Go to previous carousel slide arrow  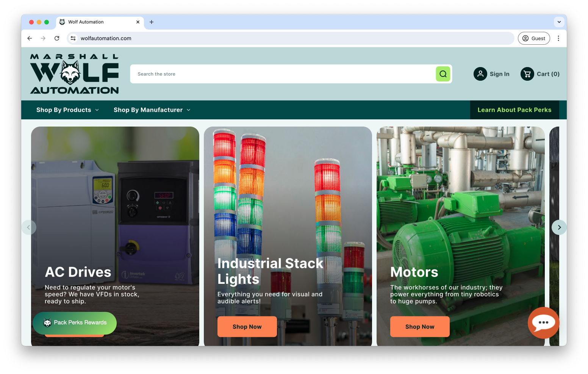[29, 227]
